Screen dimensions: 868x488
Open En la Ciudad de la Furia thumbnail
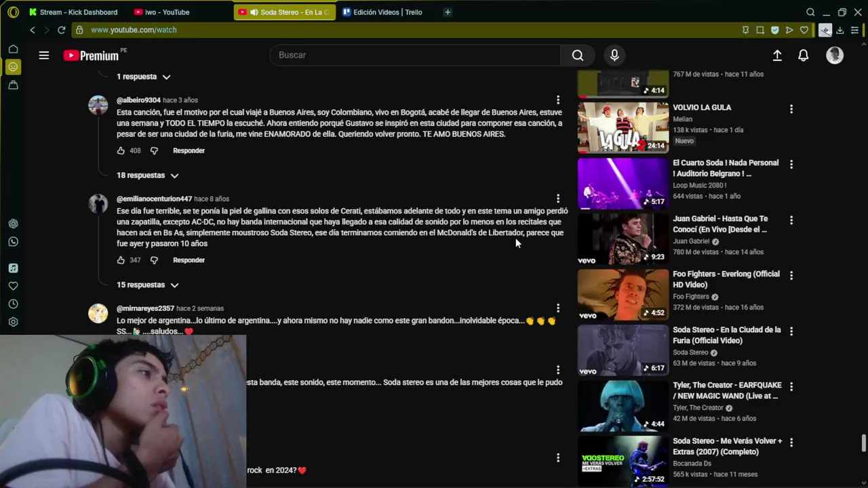point(623,350)
